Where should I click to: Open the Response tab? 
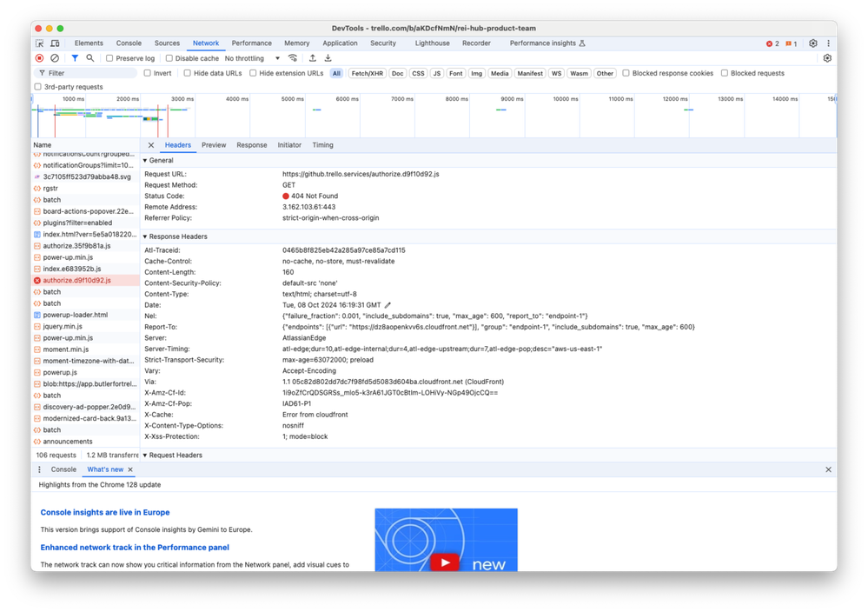click(251, 145)
